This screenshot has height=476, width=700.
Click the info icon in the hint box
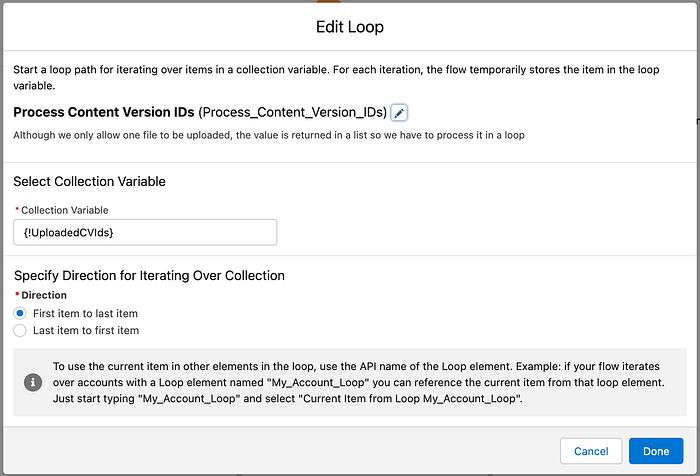coord(33,382)
